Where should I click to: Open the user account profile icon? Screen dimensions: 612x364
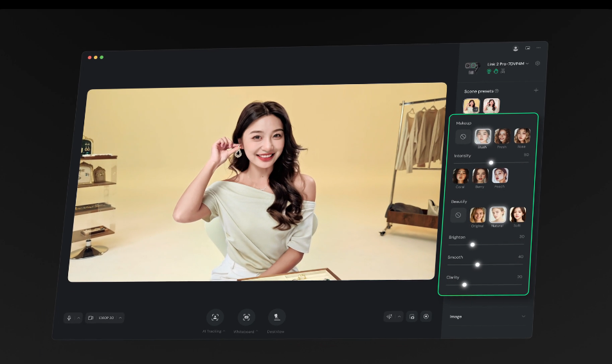[x=516, y=48]
